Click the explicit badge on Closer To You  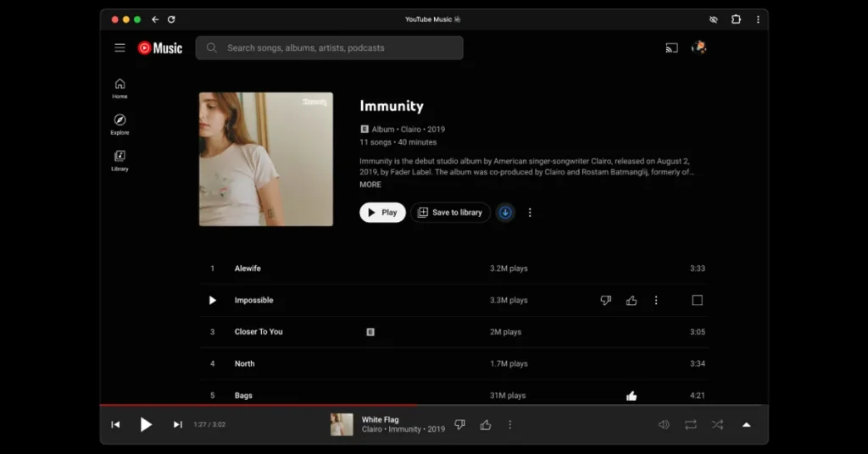pos(370,332)
